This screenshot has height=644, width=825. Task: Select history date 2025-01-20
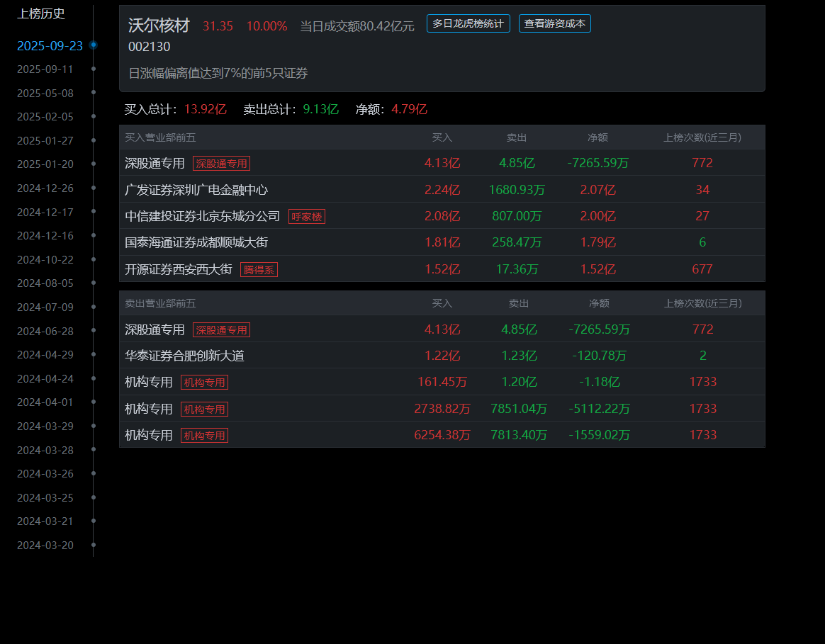tap(45, 164)
